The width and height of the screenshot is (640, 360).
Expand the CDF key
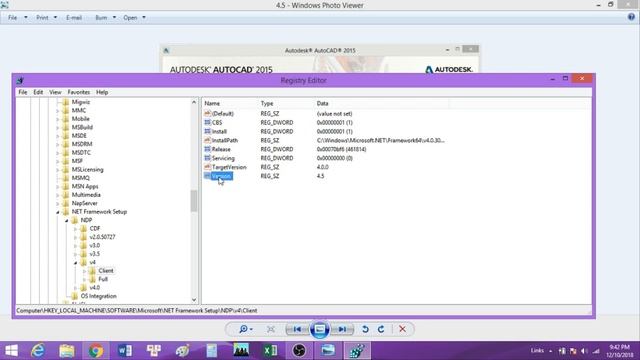click(76, 229)
